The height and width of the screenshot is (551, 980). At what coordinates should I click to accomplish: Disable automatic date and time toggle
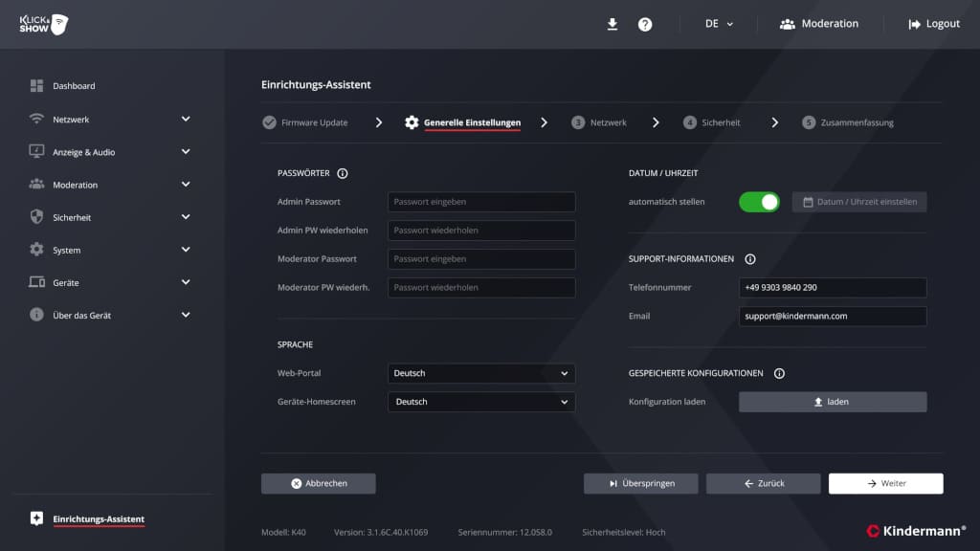click(759, 202)
